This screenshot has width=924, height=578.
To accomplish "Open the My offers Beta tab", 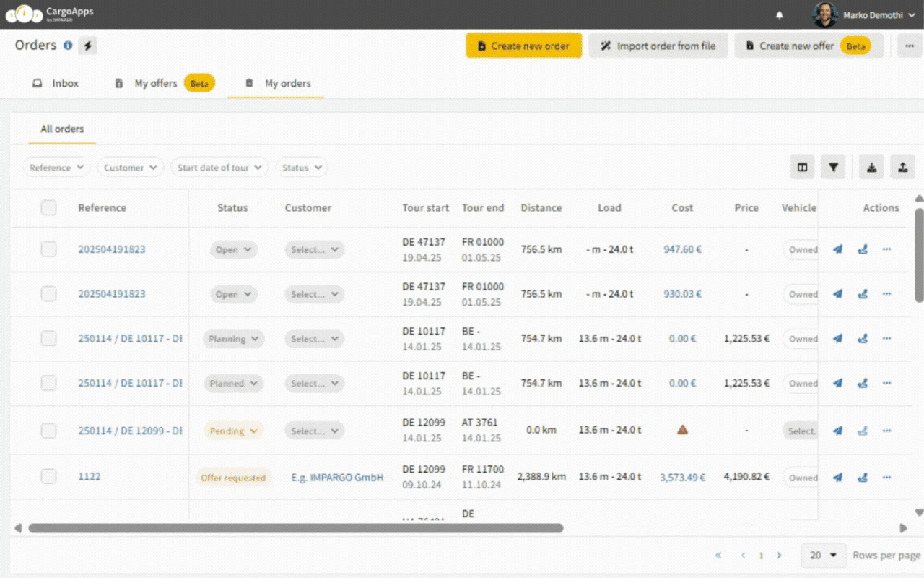I will pyautogui.click(x=155, y=83).
